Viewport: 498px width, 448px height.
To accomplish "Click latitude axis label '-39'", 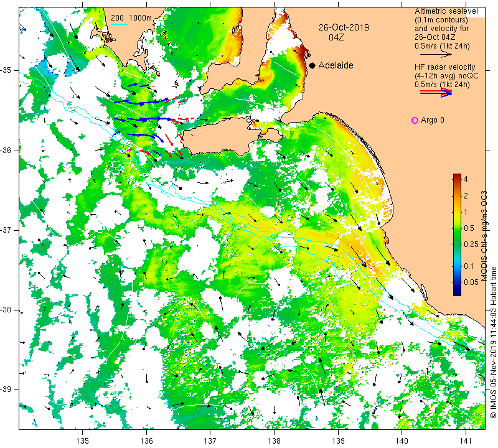I will point(6,390).
